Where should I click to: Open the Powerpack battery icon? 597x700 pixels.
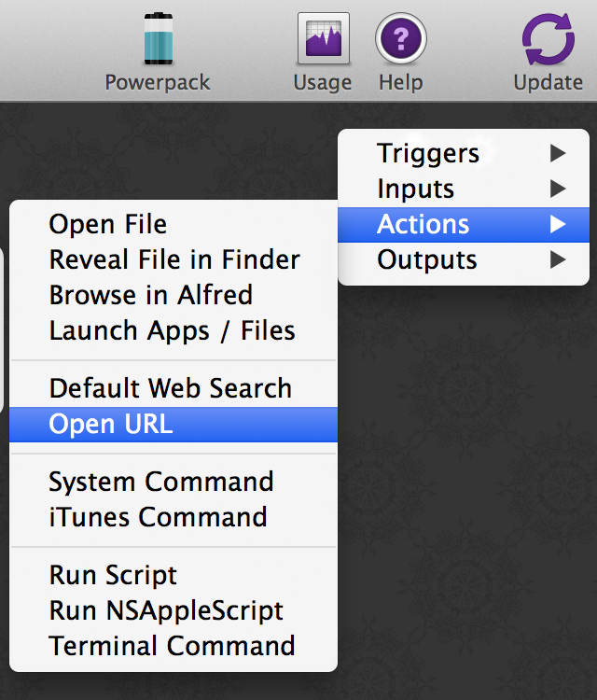tap(157, 39)
